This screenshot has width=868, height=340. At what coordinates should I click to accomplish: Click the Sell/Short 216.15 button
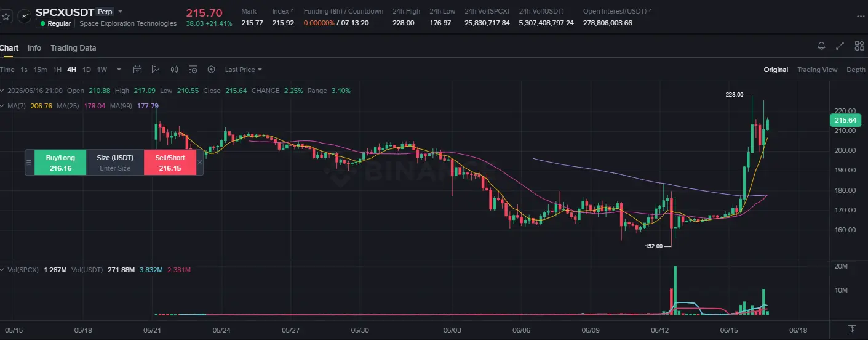pyautogui.click(x=170, y=163)
